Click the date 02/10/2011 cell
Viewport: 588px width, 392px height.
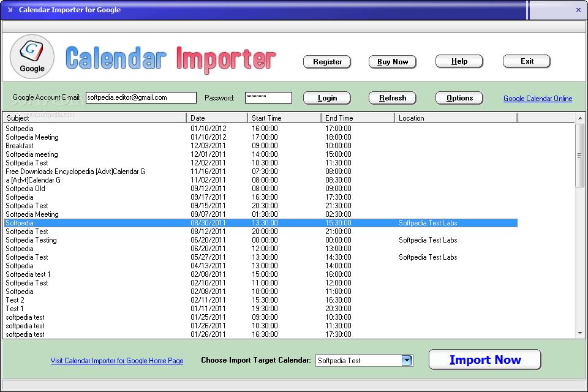208,283
